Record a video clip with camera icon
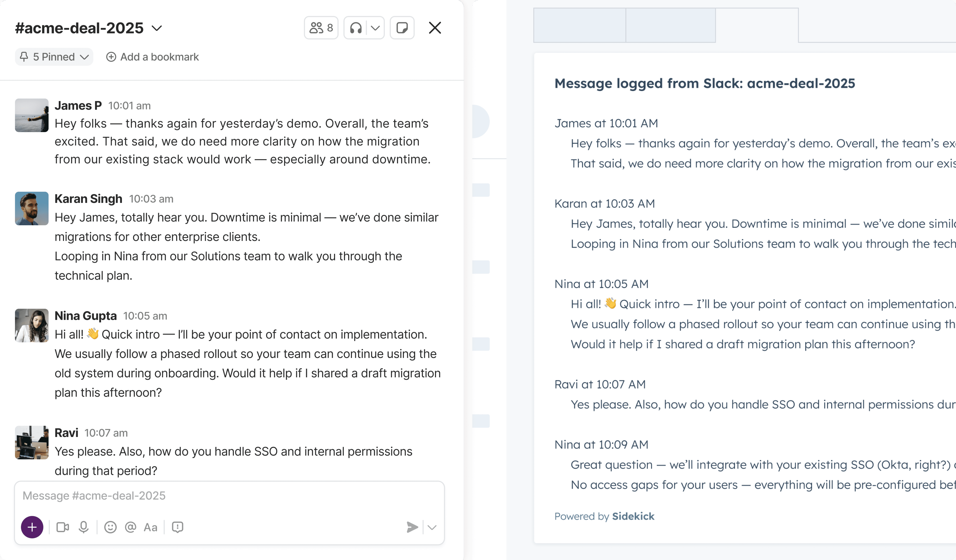Screen dimensions: 956x560 click(x=63, y=527)
